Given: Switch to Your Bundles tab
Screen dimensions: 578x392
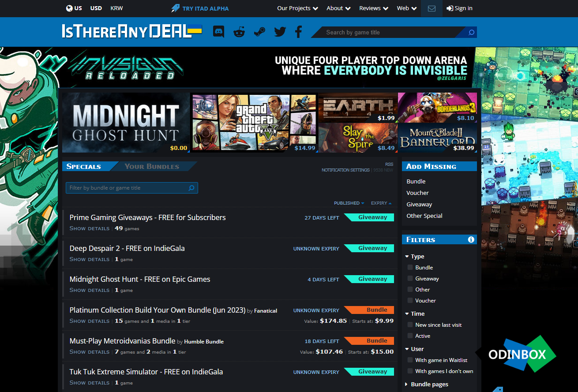Looking at the screenshot, I should point(152,166).
